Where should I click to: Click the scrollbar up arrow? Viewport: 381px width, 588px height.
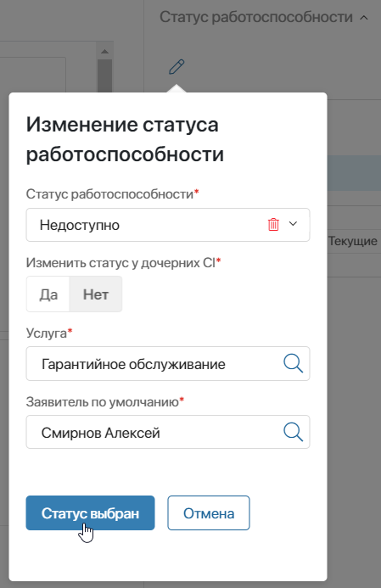[104, 52]
